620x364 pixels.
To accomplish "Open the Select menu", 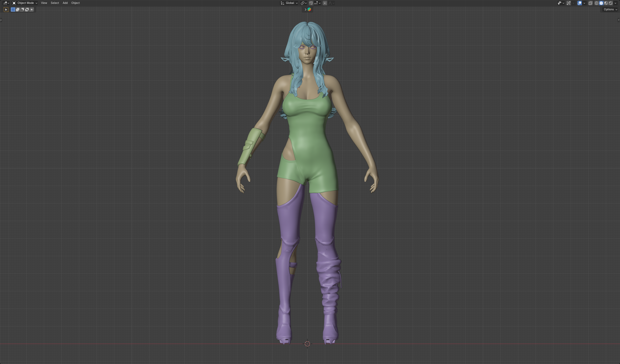I will tap(55, 3).
